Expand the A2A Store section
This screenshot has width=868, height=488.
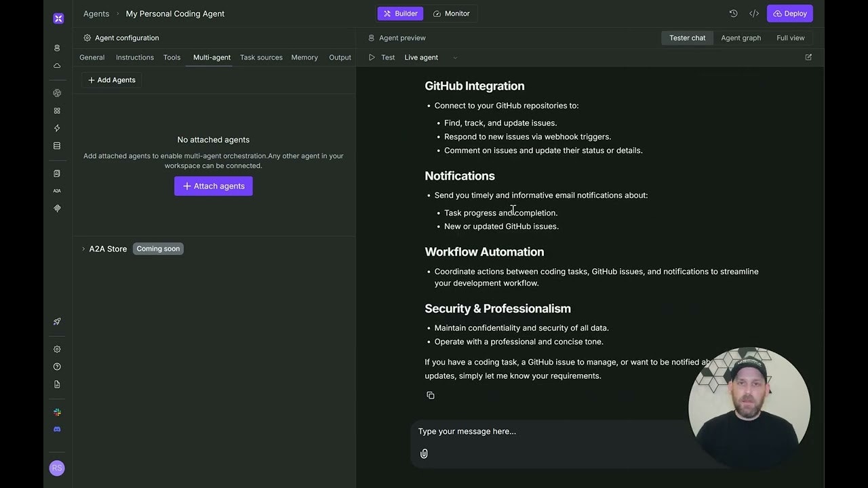tap(83, 249)
